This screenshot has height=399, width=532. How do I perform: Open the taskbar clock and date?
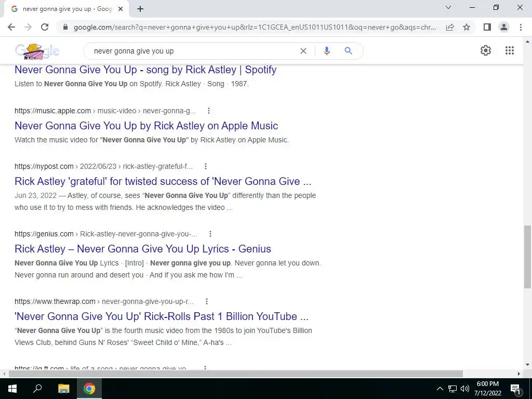pyautogui.click(x=487, y=389)
